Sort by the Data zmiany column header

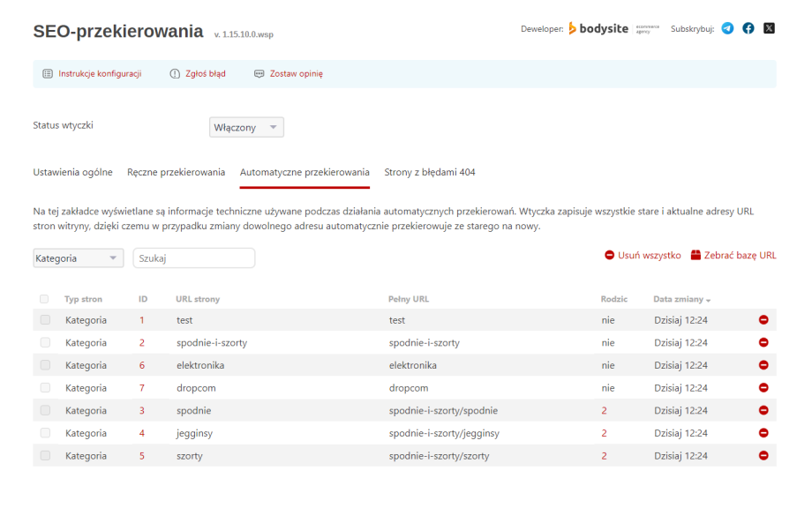point(681,299)
